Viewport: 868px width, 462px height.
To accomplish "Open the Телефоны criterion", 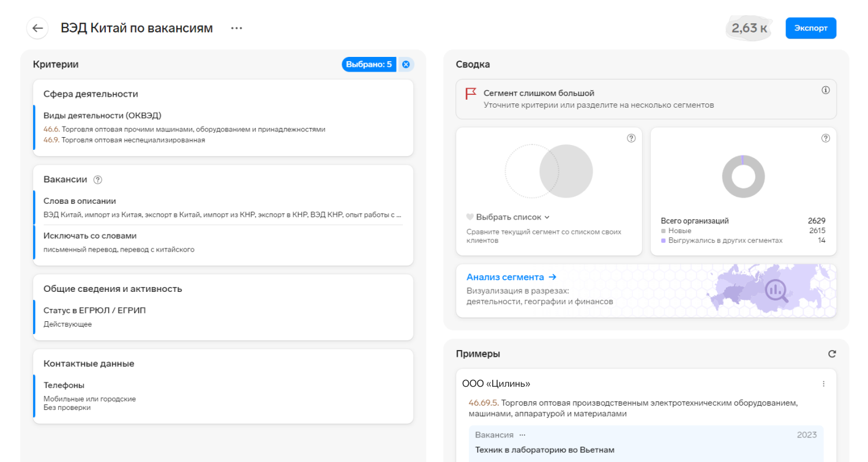I will coord(223,396).
